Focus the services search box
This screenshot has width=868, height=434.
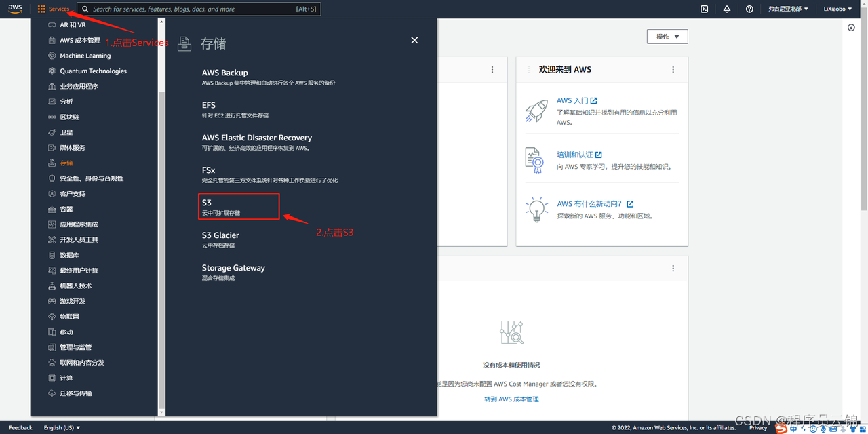click(x=199, y=9)
